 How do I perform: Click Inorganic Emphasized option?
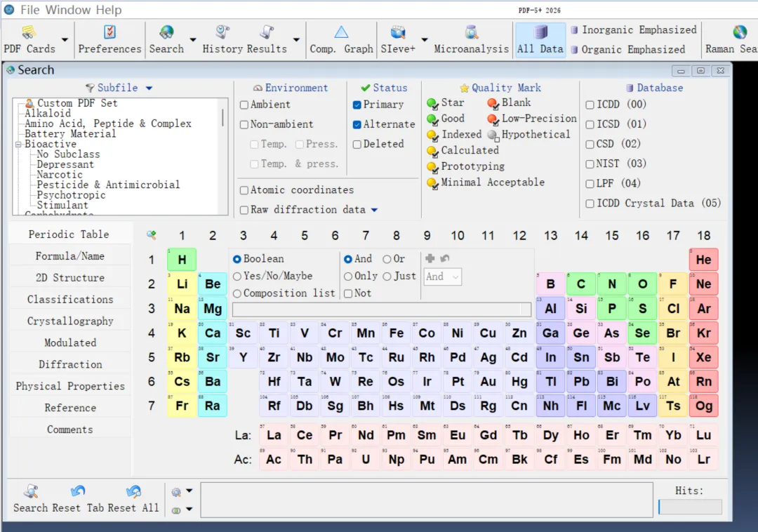click(x=634, y=30)
